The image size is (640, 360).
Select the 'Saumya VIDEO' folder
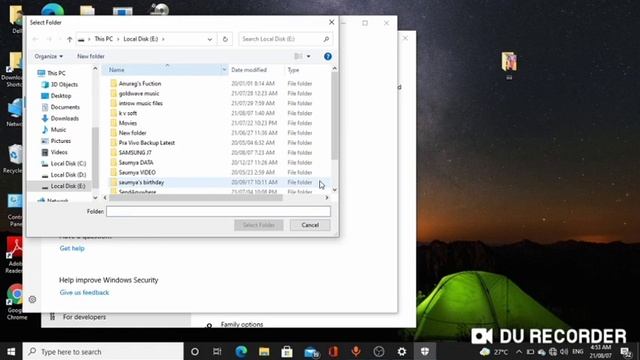tap(137, 172)
